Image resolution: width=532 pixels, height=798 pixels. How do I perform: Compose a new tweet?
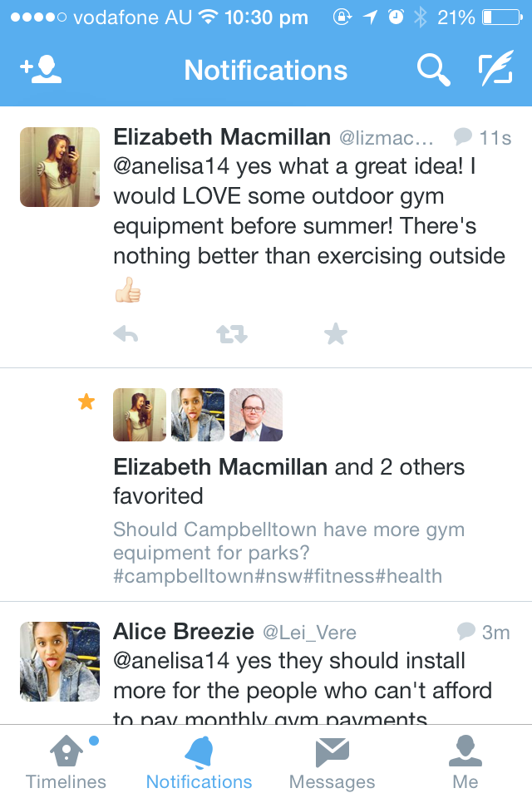[x=495, y=71]
